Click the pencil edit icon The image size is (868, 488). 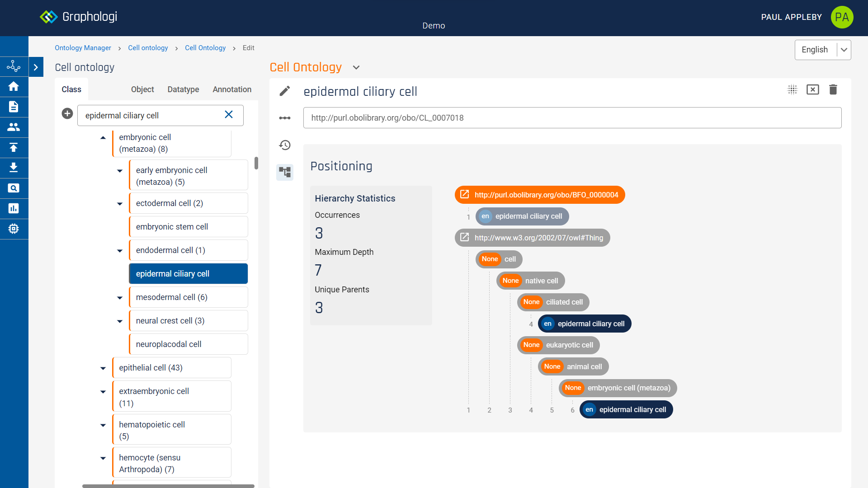click(284, 91)
